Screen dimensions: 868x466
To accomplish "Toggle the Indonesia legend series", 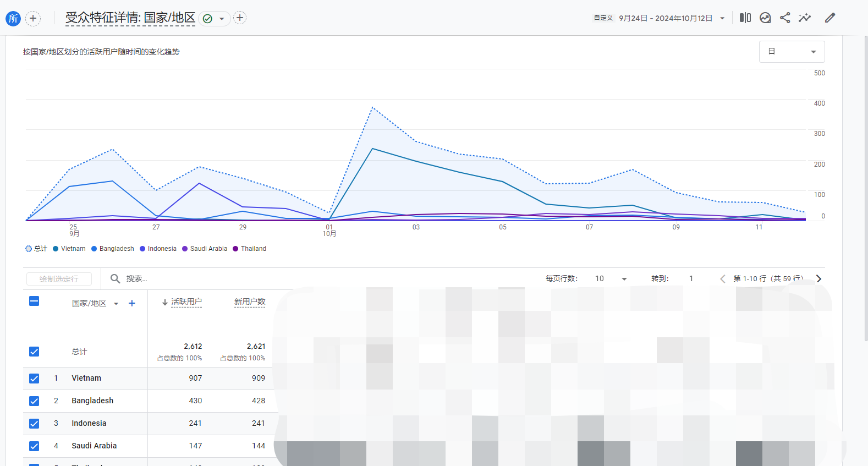I will click(158, 249).
